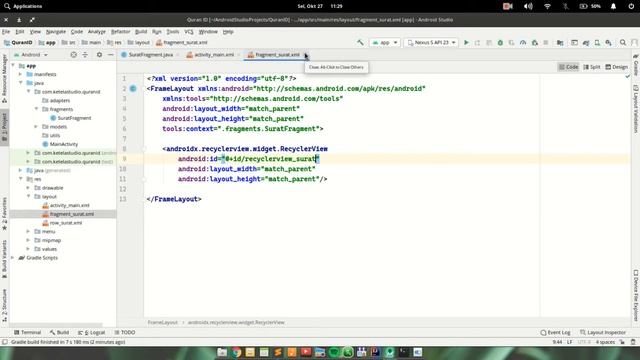This screenshot has width=640, height=360.
Task: Open the AVD Manager device icon
Action: pos(597,42)
